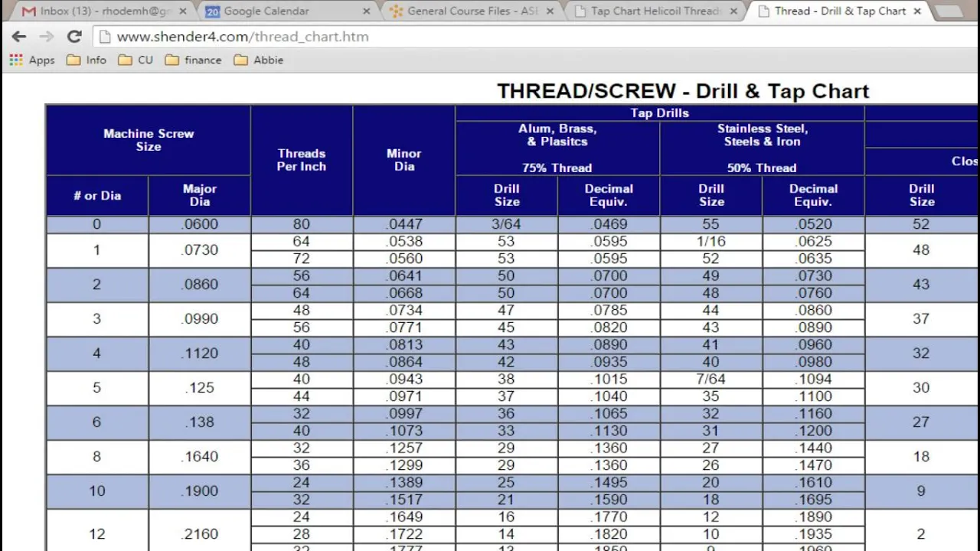Click the Stainless Steel, Steels & Iron header
The image size is (980, 551).
pyautogui.click(x=762, y=148)
